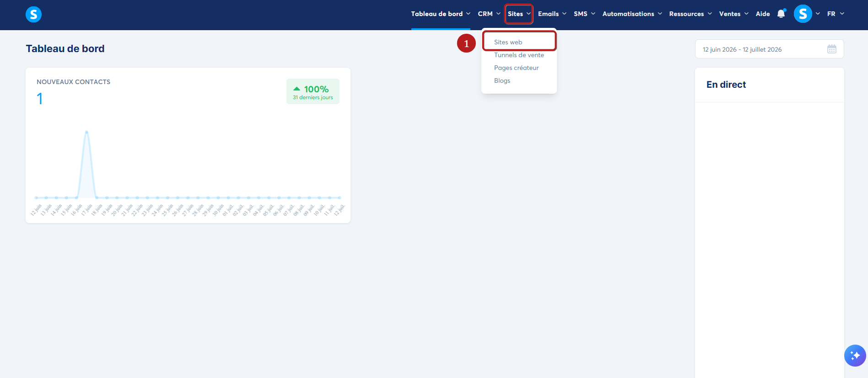This screenshot has height=378, width=868.
Task: Click the Aide link in navigation
Action: pos(763,14)
